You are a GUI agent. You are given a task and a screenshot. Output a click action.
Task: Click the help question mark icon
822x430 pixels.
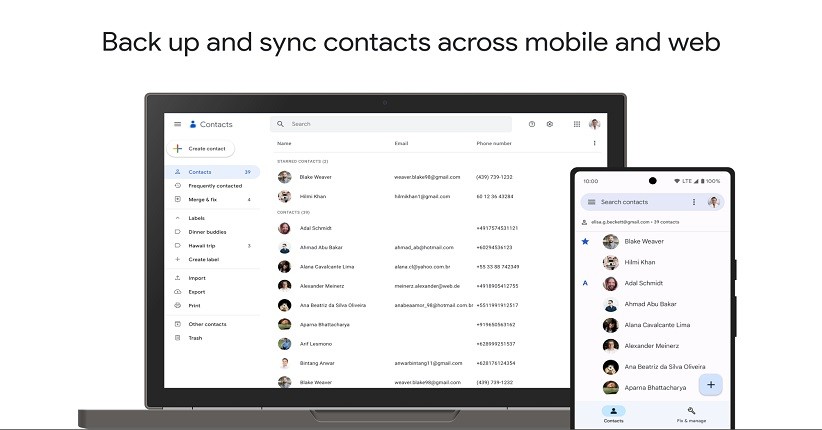(x=532, y=124)
